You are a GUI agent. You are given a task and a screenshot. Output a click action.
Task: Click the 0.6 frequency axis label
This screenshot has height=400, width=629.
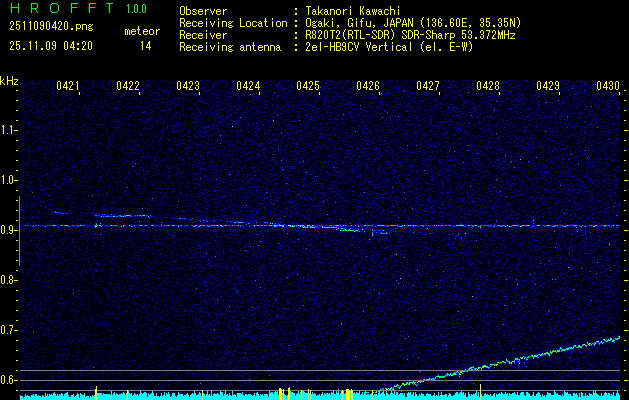pos(9,380)
